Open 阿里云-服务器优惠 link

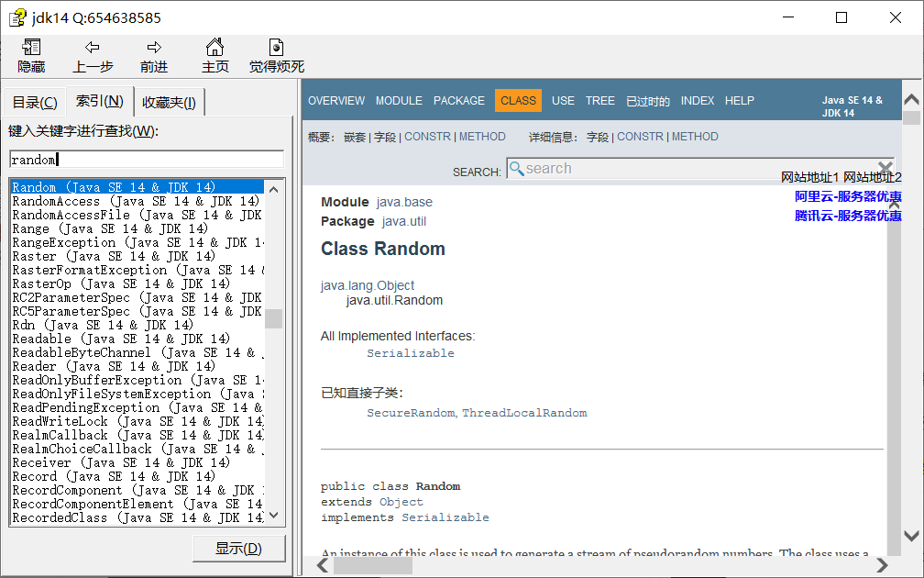click(848, 196)
